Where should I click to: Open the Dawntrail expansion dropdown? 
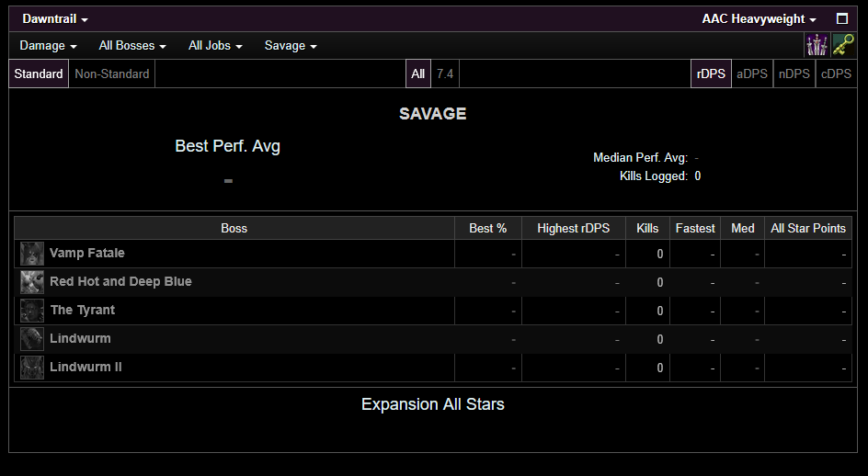point(55,18)
